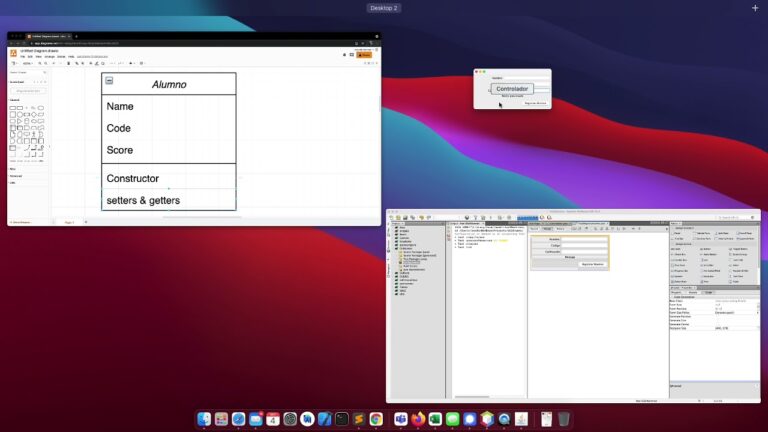Viewport: 768px width, 432px height.
Task: Open the zoom percentage dropdown in draw.io
Action: point(28,63)
